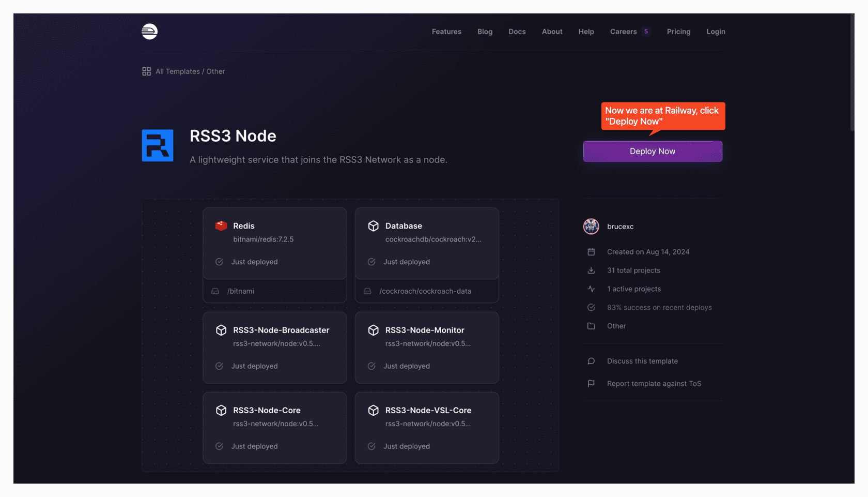The height and width of the screenshot is (497, 868).
Task: Click the Railway logo in header
Action: tap(149, 32)
